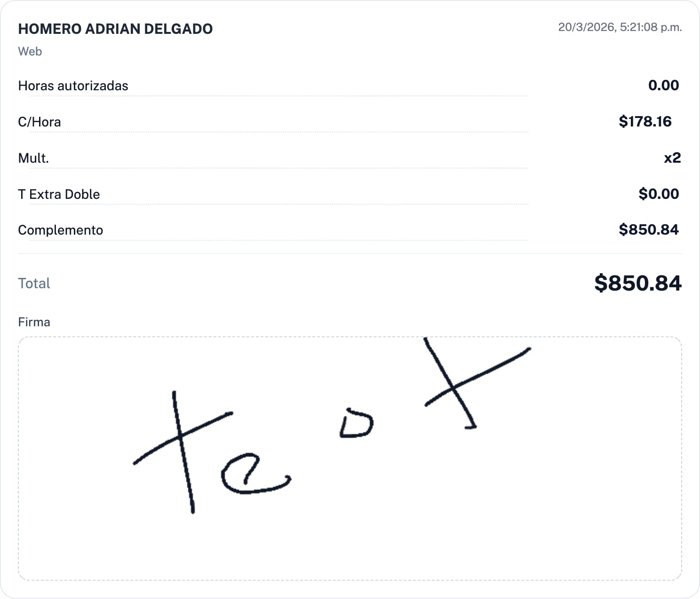Click the Complemento label
700x599 pixels.
click(60, 230)
